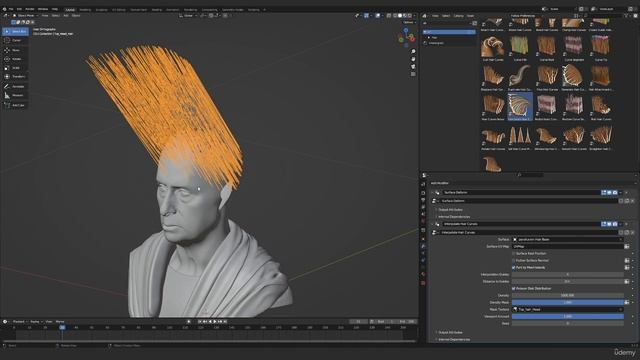The height and width of the screenshot is (360, 640).
Task: Expand the last Internal Dependencies section
Action: point(453,340)
